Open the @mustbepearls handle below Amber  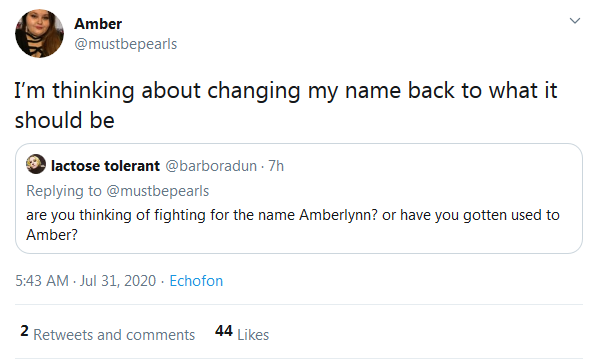pyautogui.click(x=126, y=44)
